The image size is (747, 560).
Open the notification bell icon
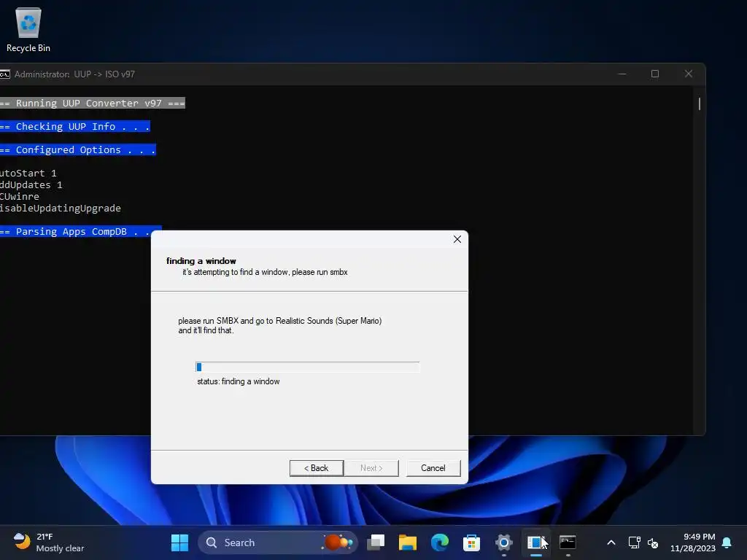click(727, 542)
